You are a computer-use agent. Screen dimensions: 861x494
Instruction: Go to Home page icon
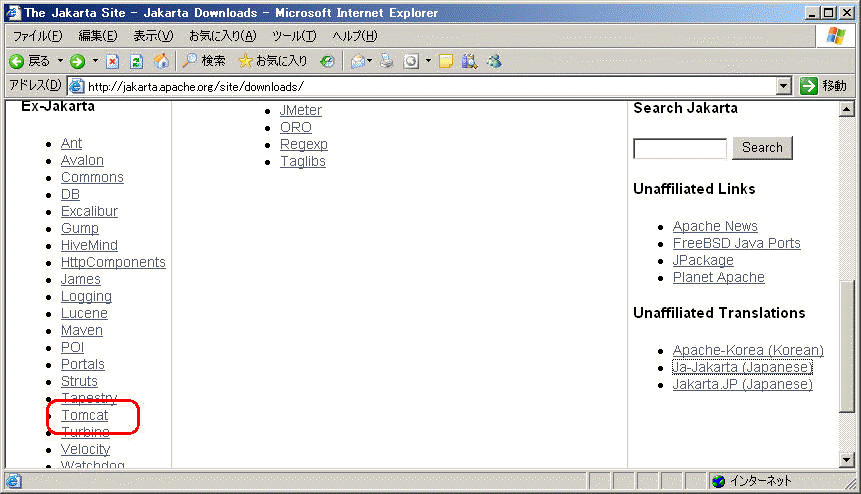point(161,61)
